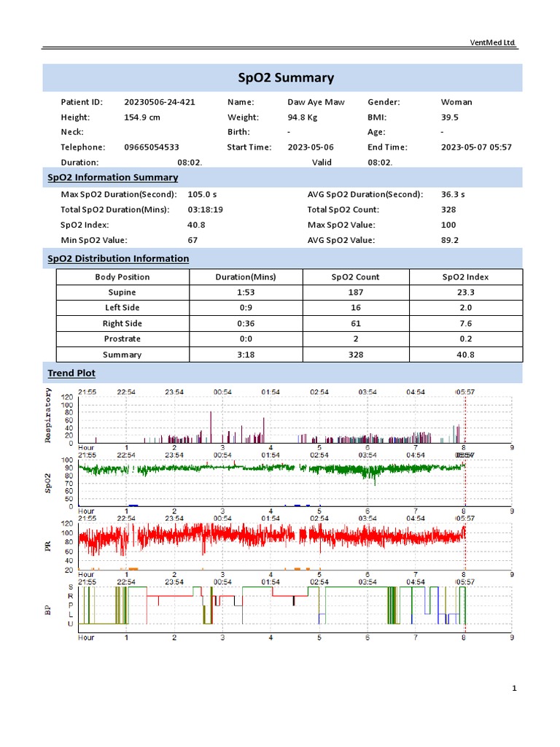Select the name Daw Aye Maw
This screenshot has width=560, height=747.
pos(316,102)
